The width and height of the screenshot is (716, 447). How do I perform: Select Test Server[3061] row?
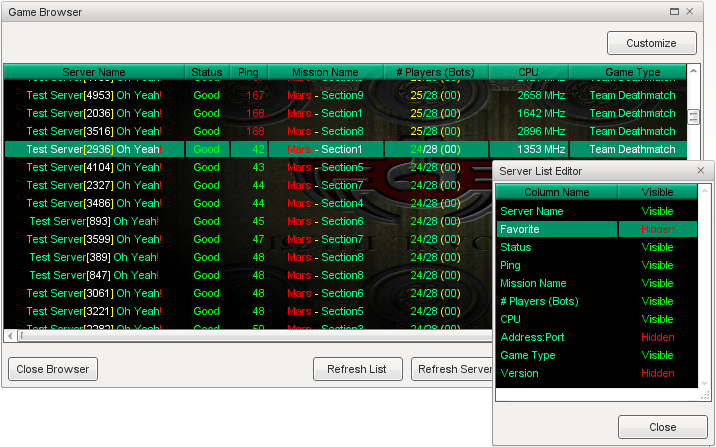point(249,293)
